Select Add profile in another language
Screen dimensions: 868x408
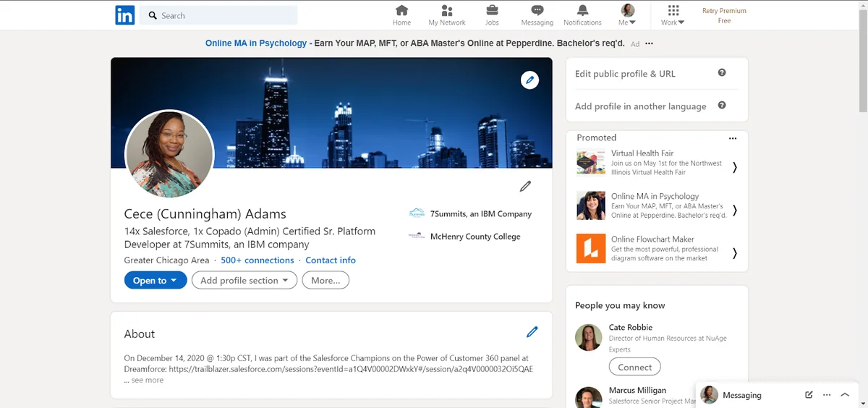click(x=640, y=106)
